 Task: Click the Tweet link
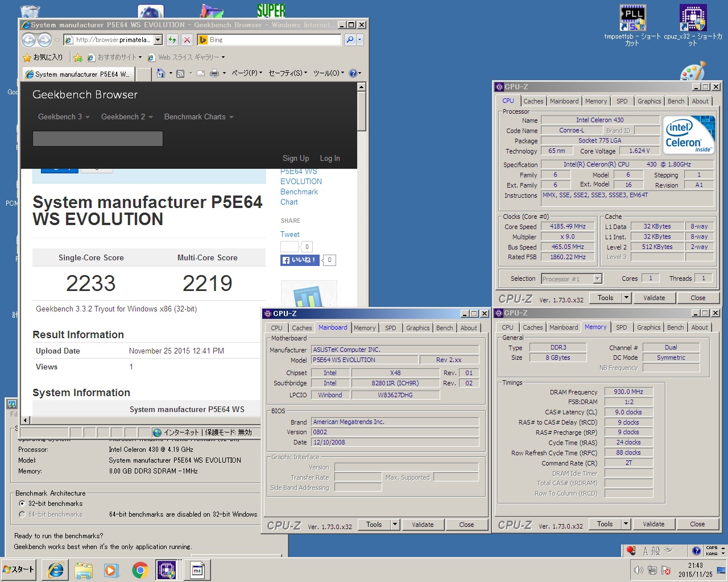[x=289, y=234]
